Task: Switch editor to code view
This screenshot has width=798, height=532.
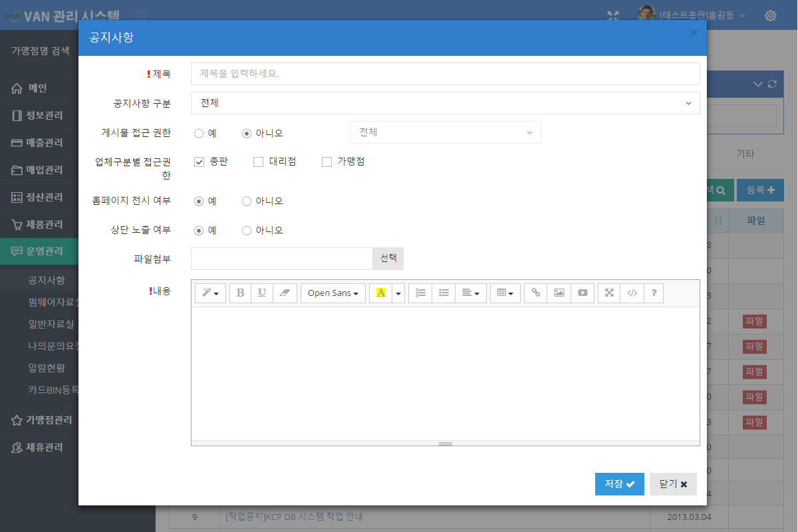Action: coord(632,293)
